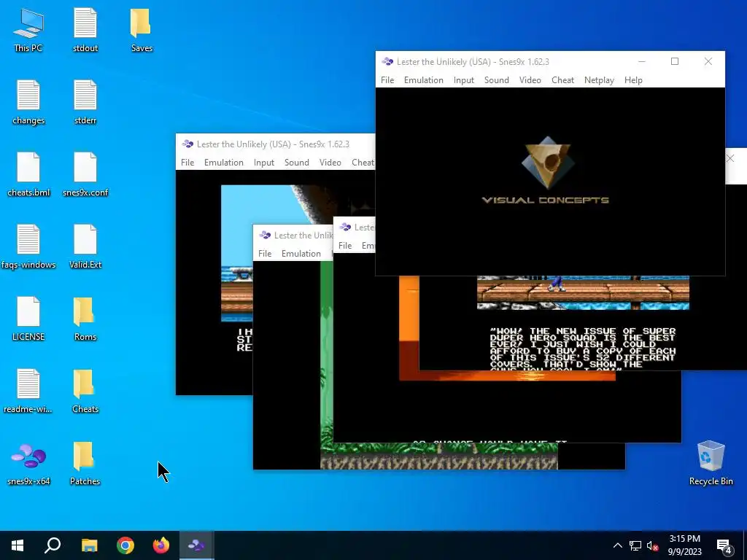
Task: Click the muted volume tray icon
Action: [x=653, y=545]
